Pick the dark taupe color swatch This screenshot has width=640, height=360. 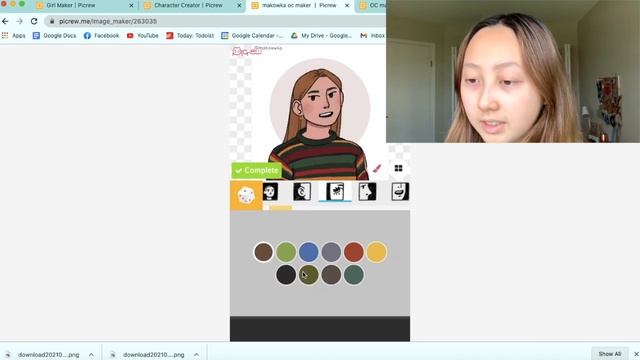point(331,275)
